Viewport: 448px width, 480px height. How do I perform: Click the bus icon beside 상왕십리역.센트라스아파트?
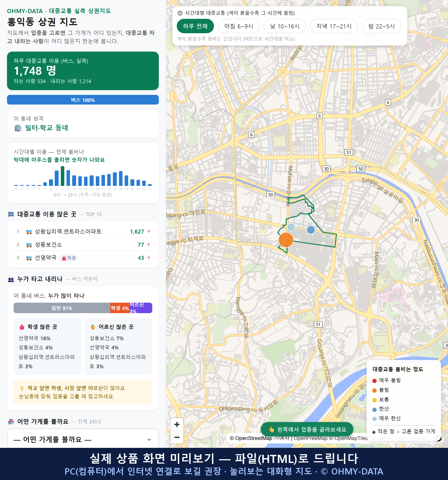(29, 232)
